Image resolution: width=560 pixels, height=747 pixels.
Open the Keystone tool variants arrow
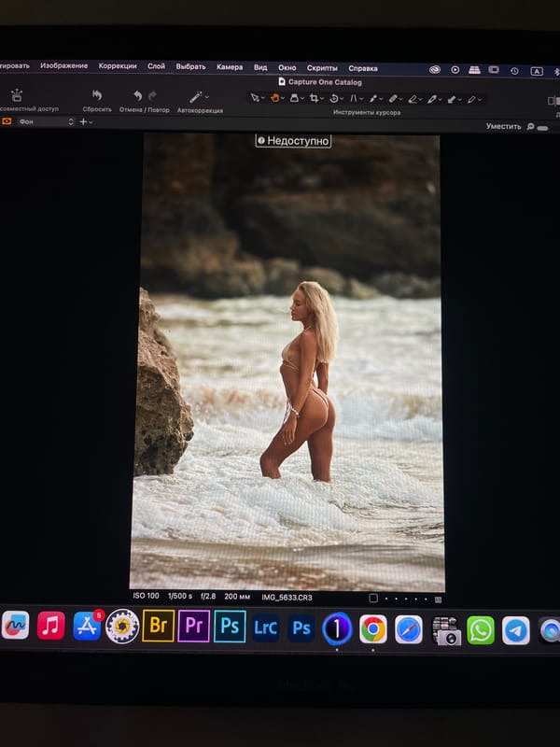361,99
